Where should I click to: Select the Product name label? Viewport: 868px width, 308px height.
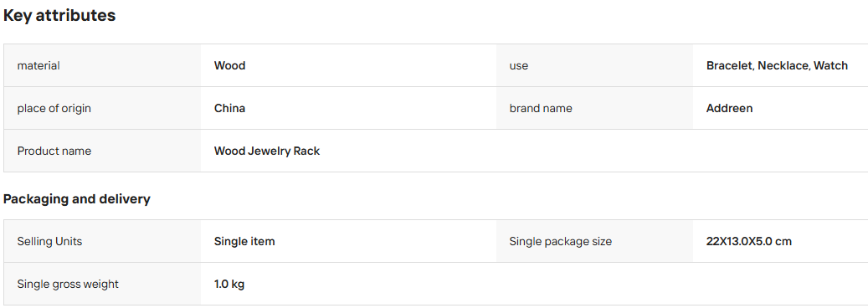(x=54, y=151)
